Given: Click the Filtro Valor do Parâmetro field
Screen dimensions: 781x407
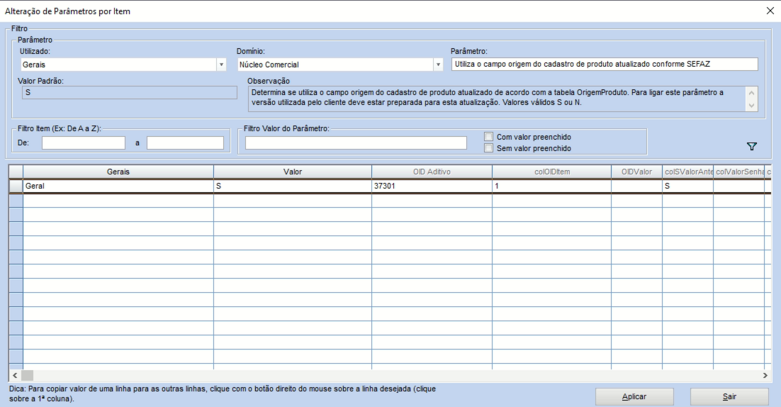Looking at the screenshot, I should click(x=355, y=143).
